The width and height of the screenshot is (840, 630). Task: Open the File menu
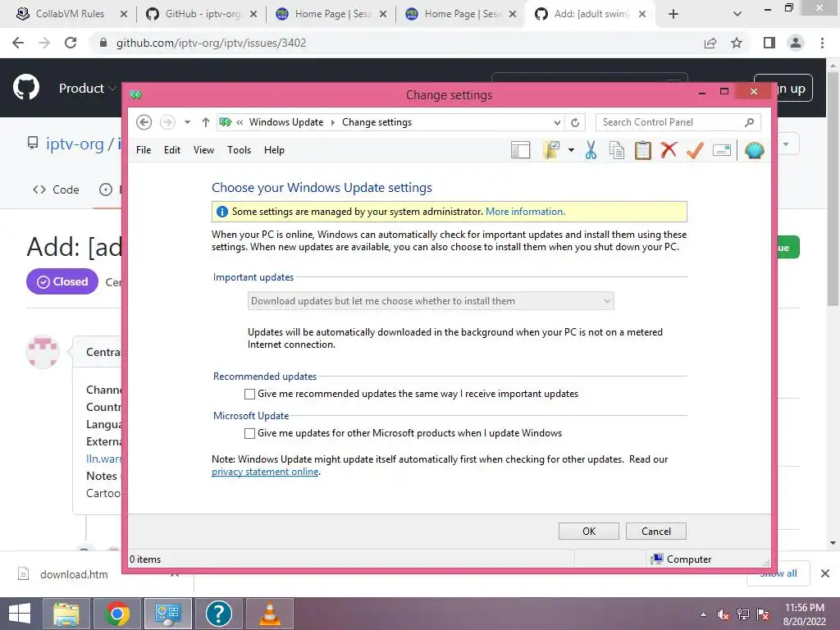[x=144, y=150]
